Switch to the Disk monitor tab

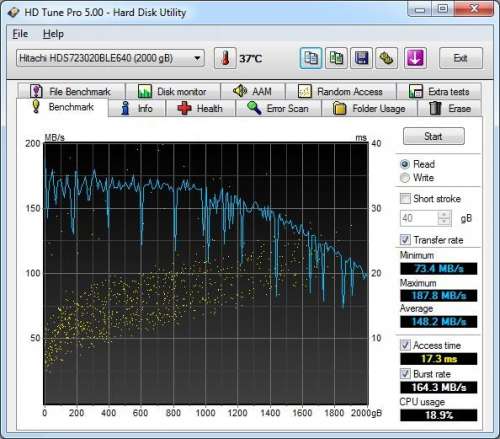coord(172,91)
